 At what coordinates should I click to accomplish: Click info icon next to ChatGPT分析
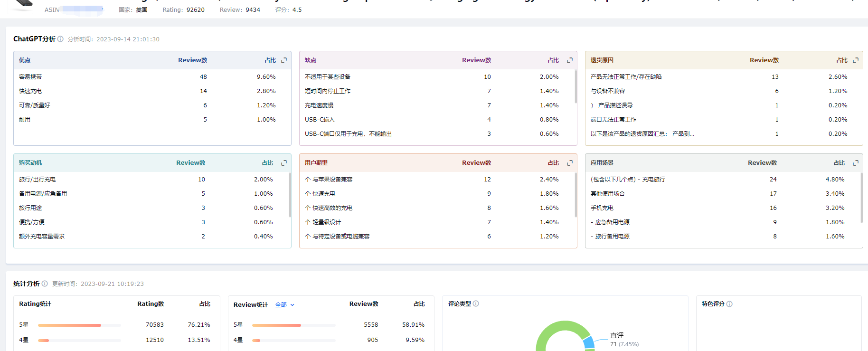click(x=60, y=39)
